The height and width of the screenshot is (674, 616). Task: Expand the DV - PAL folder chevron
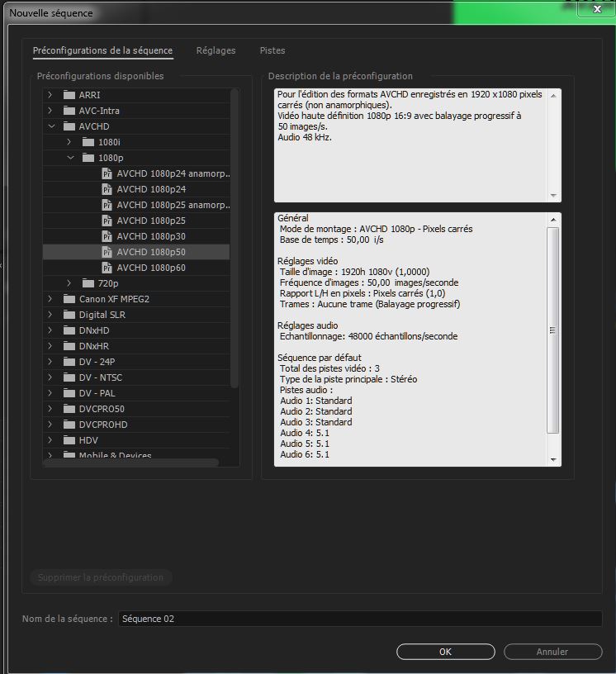pyautogui.click(x=50, y=393)
